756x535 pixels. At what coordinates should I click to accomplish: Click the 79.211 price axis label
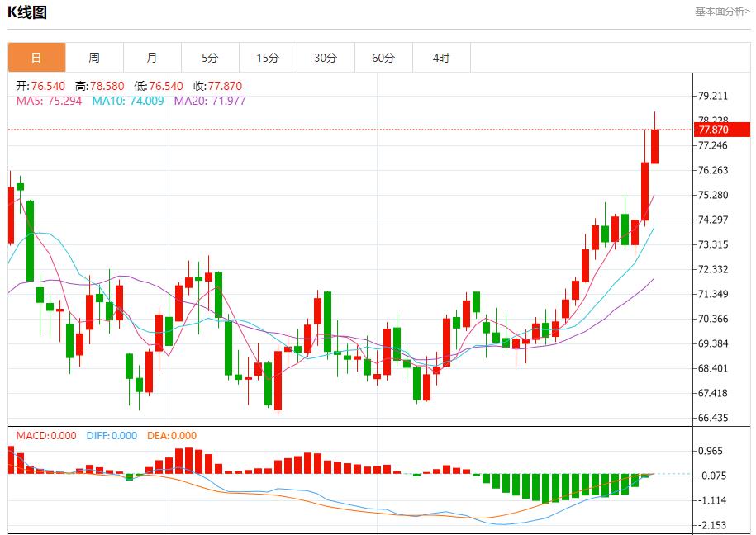(713, 96)
